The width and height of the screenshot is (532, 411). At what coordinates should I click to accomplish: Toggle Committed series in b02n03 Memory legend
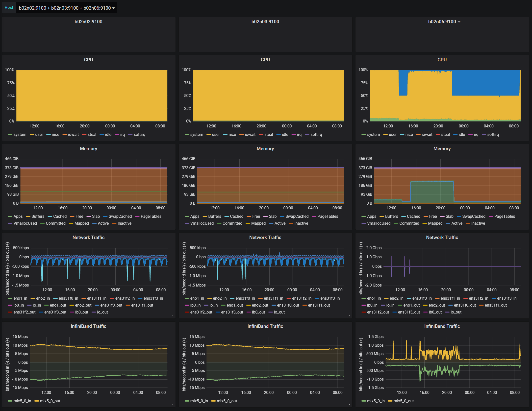[x=232, y=223]
